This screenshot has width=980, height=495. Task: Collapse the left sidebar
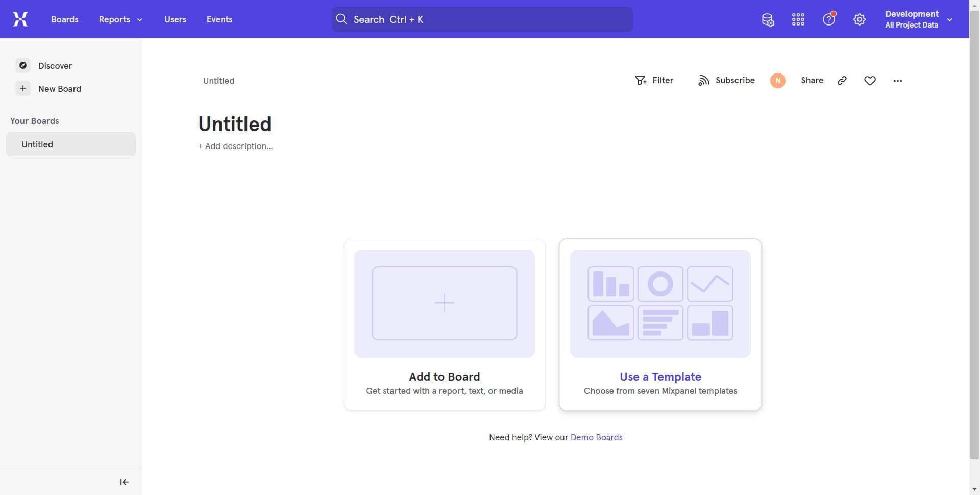[124, 482]
